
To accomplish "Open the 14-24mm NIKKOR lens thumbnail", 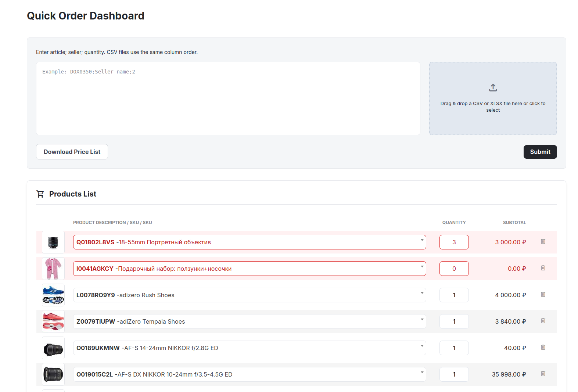I will [x=53, y=348].
